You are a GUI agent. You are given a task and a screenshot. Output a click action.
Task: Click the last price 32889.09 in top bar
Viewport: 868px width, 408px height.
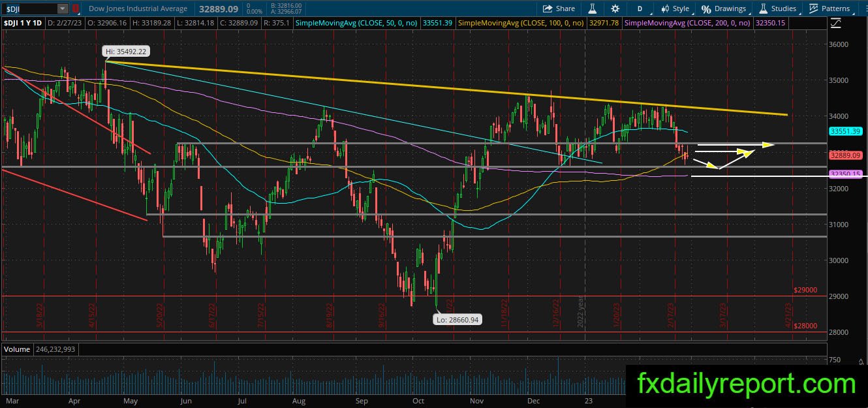point(219,8)
